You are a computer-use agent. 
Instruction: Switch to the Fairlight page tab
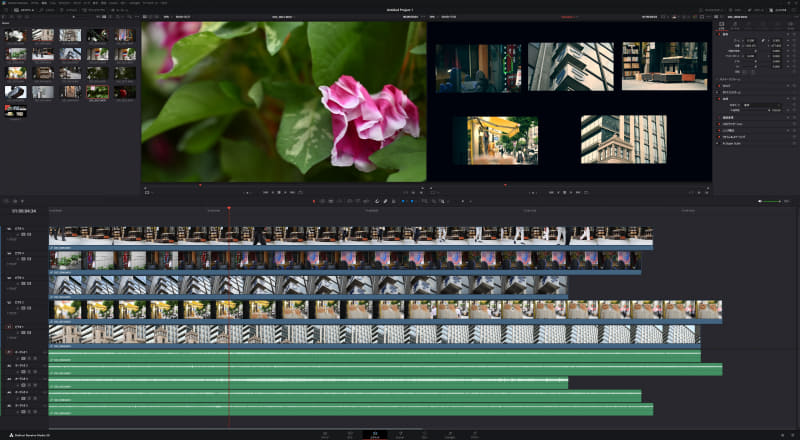(450, 435)
